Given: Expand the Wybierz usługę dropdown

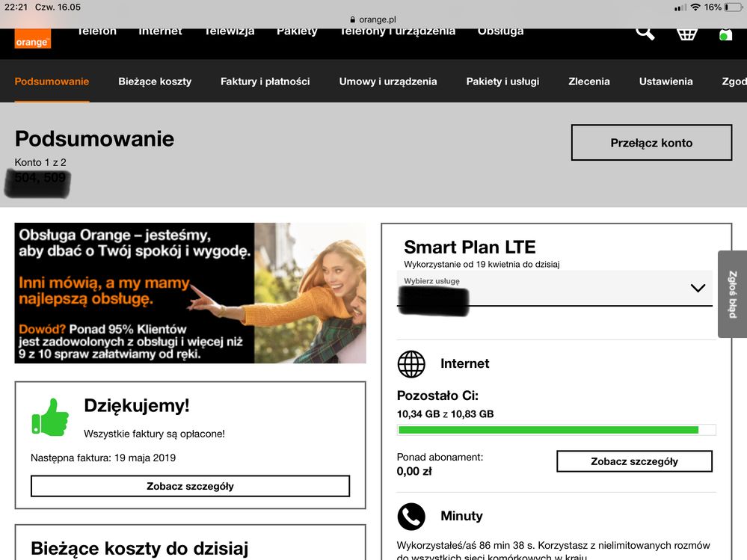Looking at the screenshot, I should 554,289.
